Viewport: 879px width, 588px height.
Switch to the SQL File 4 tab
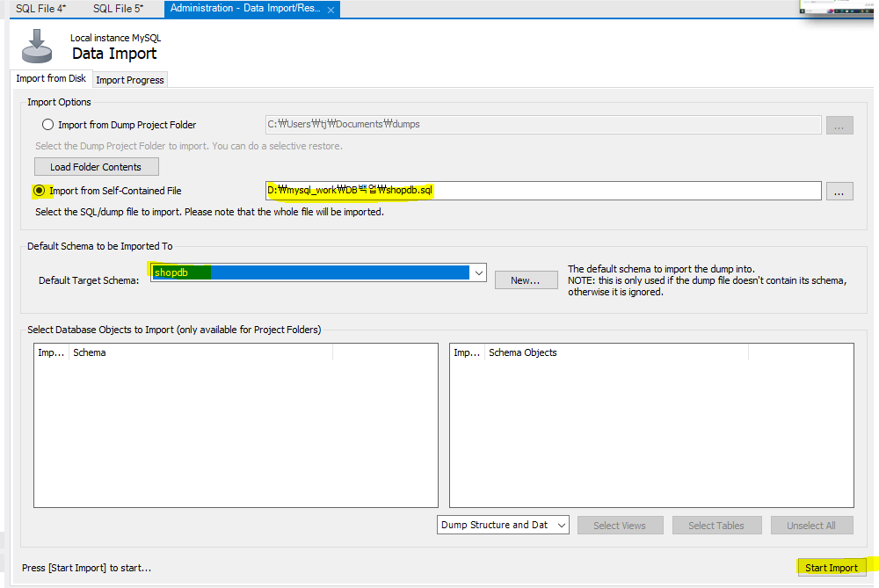[x=41, y=9]
